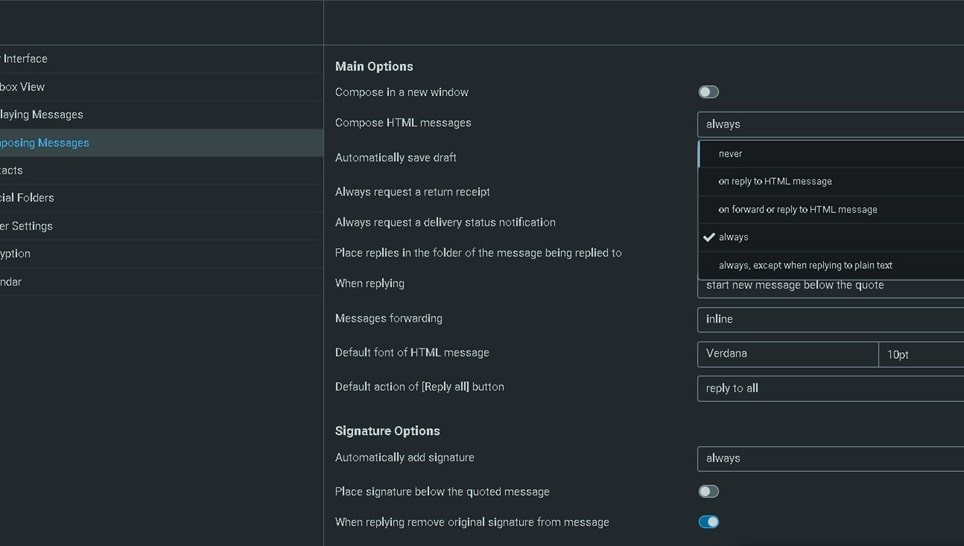The height and width of the screenshot is (546, 964).
Task: Enable Place signature below the quoted message
Action: (x=708, y=491)
